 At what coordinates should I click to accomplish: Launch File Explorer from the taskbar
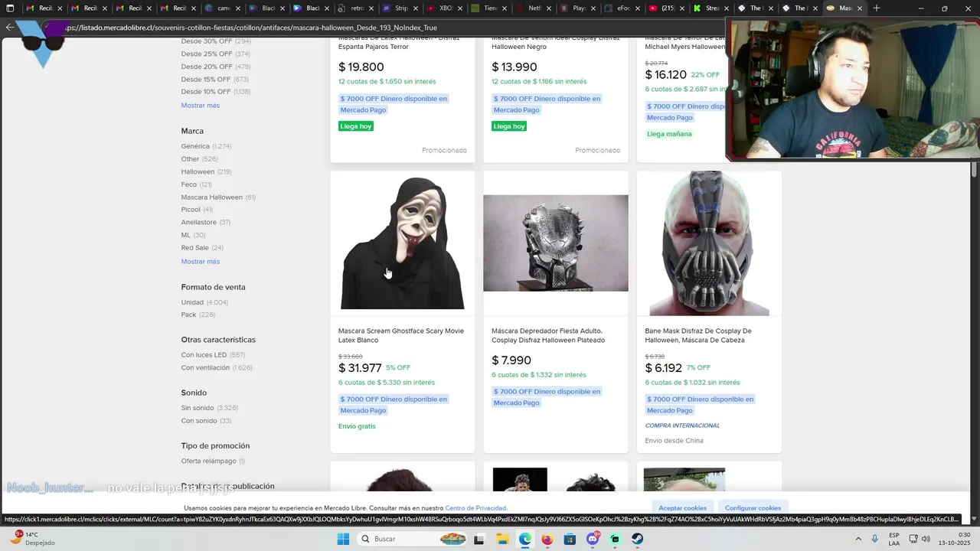pyautogui.click(x=501, y=539)
